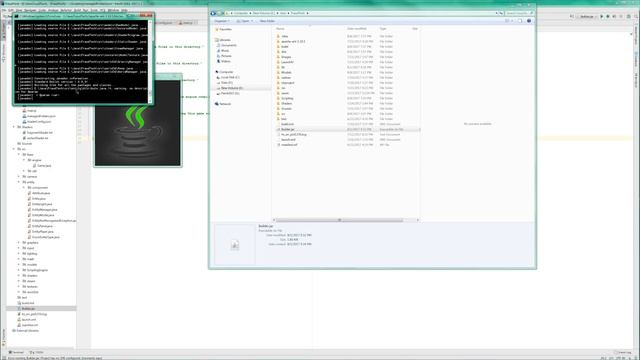Screen dimensions: 640x360
Task: Select build.xml in the Explorer list
Action: pyautogui.click(x=287, y=124)
